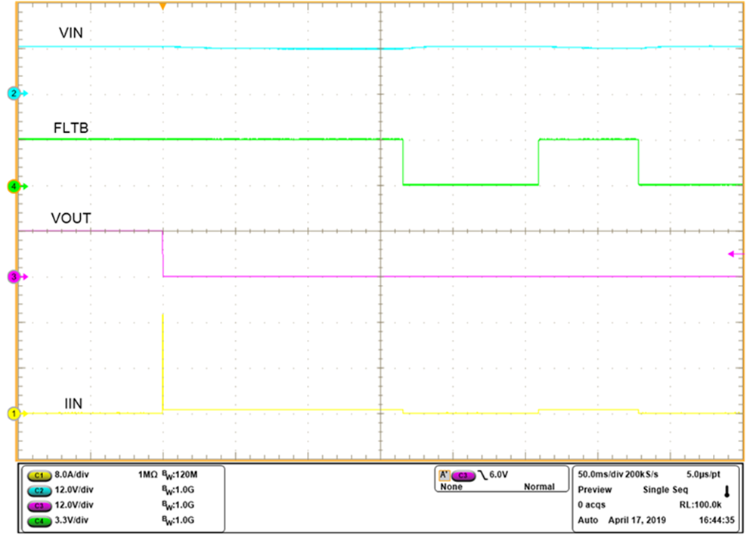Click the 5.0µs/pt resolution readout

[703, 475]
